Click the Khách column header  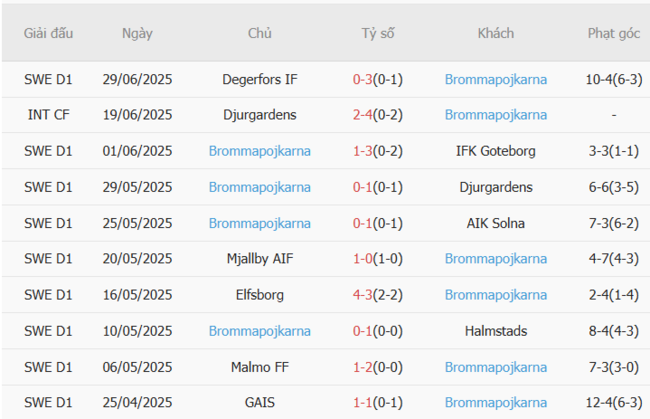point(495,33)
